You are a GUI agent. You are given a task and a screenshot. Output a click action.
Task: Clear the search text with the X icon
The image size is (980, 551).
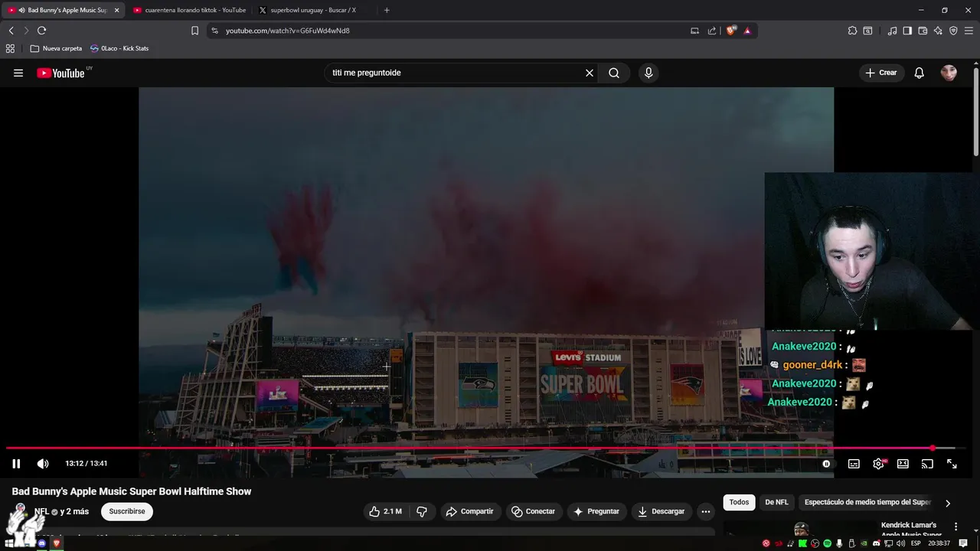pos(590,73)
